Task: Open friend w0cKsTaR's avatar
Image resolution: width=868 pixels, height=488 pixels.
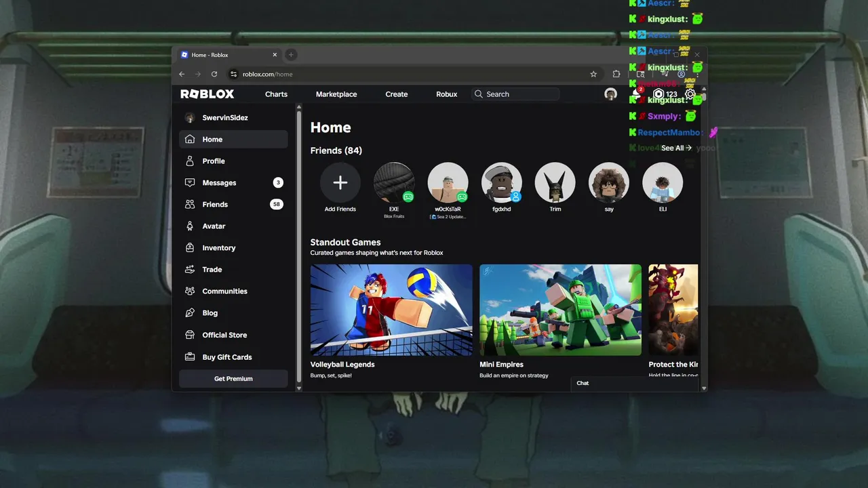Action: coord(448,182)
